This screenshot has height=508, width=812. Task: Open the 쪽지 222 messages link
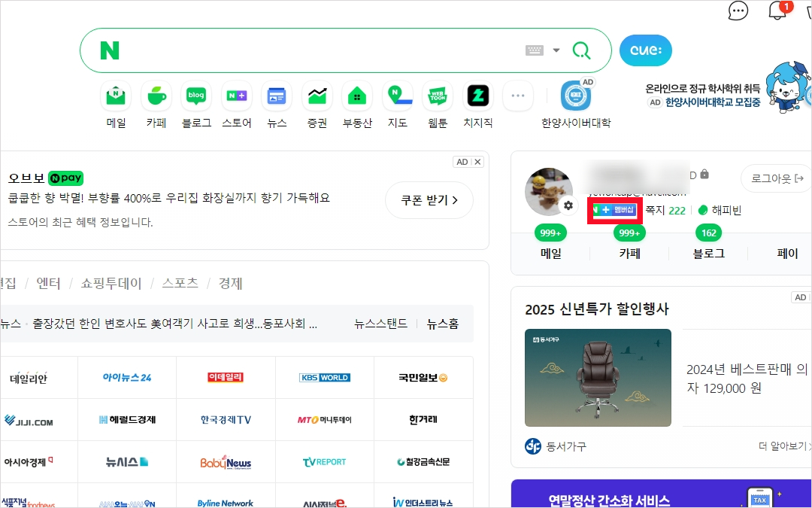coord(665,210)
